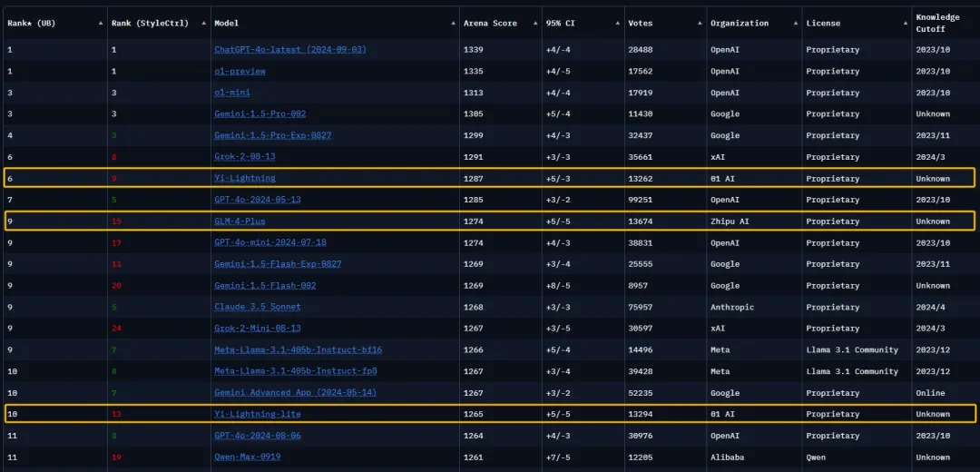
Task: Click the Alibaba organization cell
Action: pos(728,457)
